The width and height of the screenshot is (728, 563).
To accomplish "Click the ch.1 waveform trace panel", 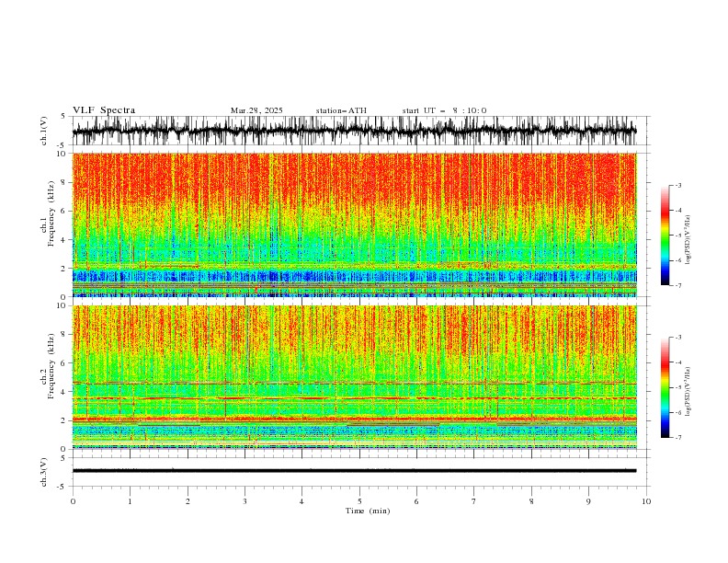I will point(360,131).
